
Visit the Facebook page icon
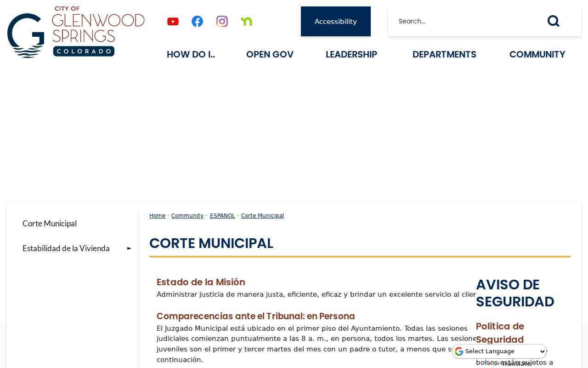tap(197, 21)
